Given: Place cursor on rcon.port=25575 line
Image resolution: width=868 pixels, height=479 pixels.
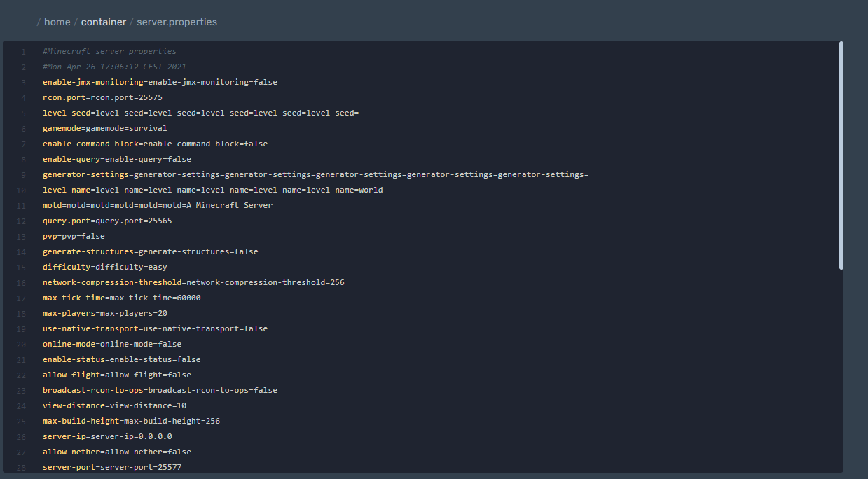Looking at the screenshot, I should click(x=102, y=97).
